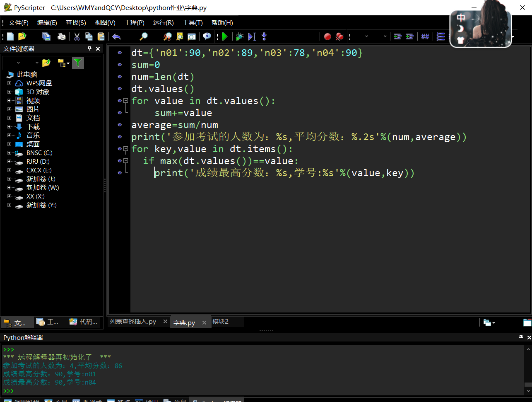
Task: Switch to 列表查找插入.py tab
Action: [x=133, y=322]
